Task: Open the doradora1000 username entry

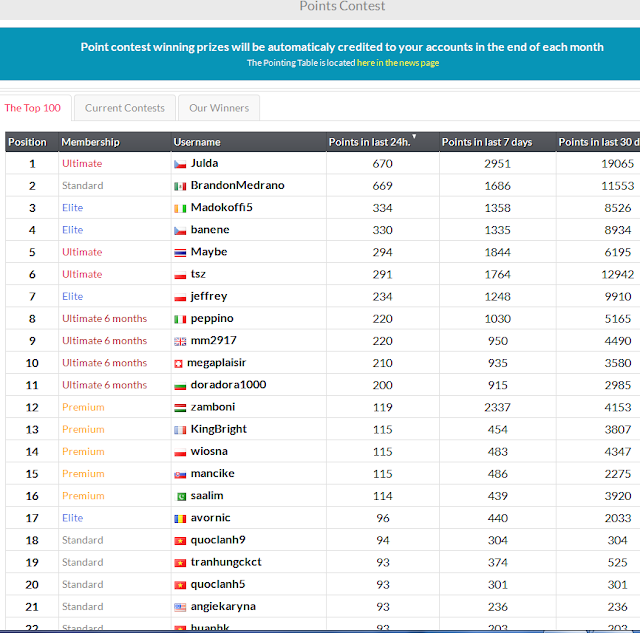Action: [x=228, y=385]
